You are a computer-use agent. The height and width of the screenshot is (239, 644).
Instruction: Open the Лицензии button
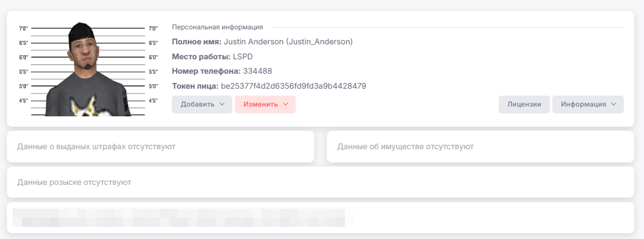pos(524,105)
